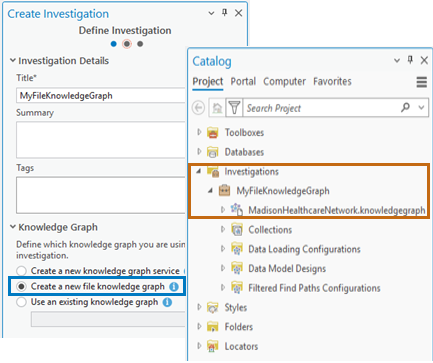433x363 pixels.
Task: Click the Locators folder icon
Action: [x=213, y=346]
